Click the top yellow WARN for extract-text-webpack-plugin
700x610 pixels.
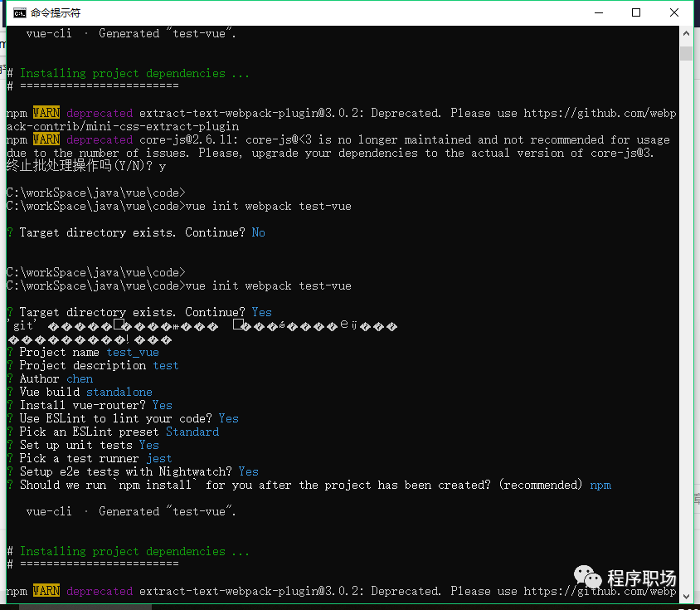click(46, 113)
